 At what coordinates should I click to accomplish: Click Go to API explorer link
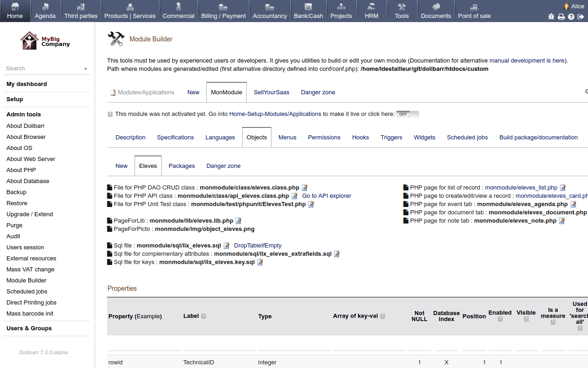(x=327, y=196)
